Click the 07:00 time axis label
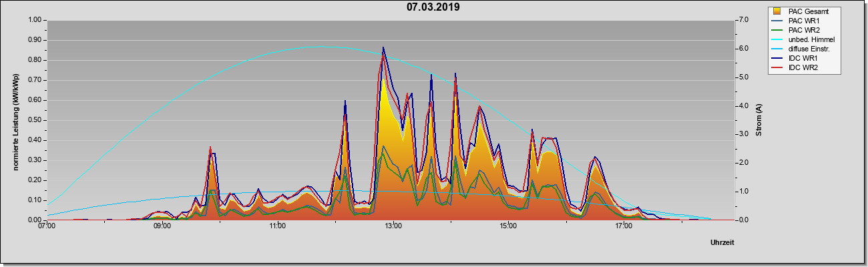This screenshot has height=267, width=868. pyautogui.click(x=47, y=226)
